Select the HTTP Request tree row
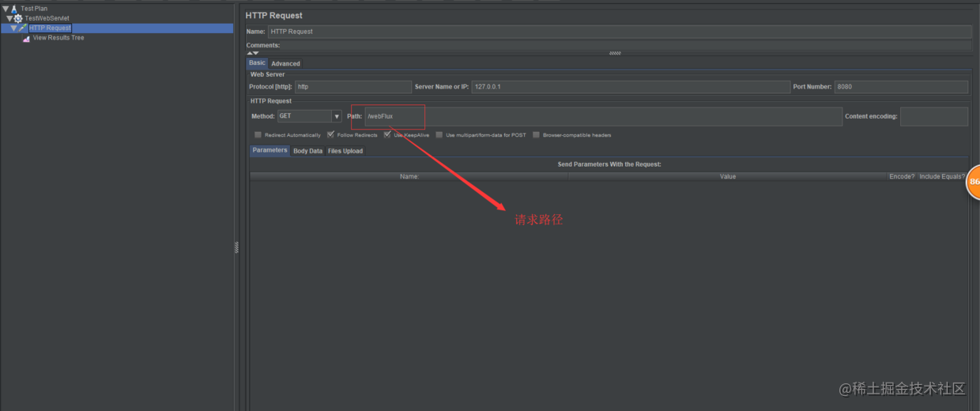This screenshot has height=411, width=980. click(x=117, y=28)
